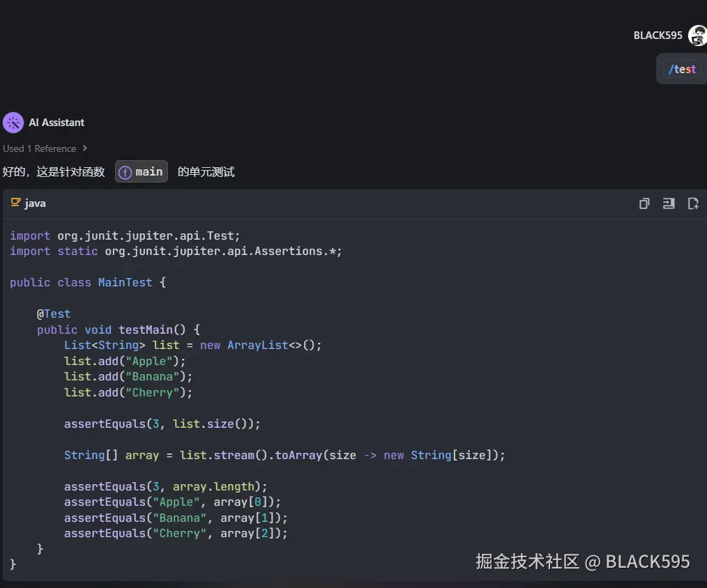Click the AI Assistant label

click(56, 123)
